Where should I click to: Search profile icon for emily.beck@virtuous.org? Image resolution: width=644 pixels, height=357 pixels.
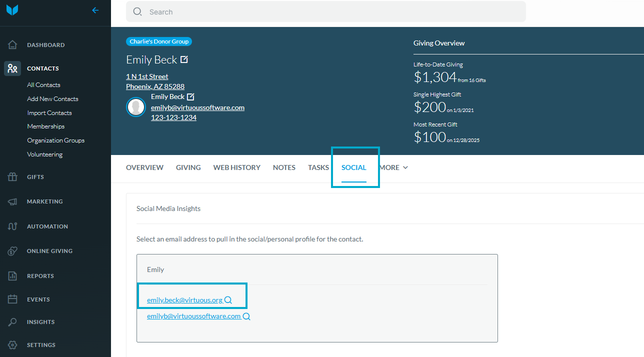coord(228,300)
